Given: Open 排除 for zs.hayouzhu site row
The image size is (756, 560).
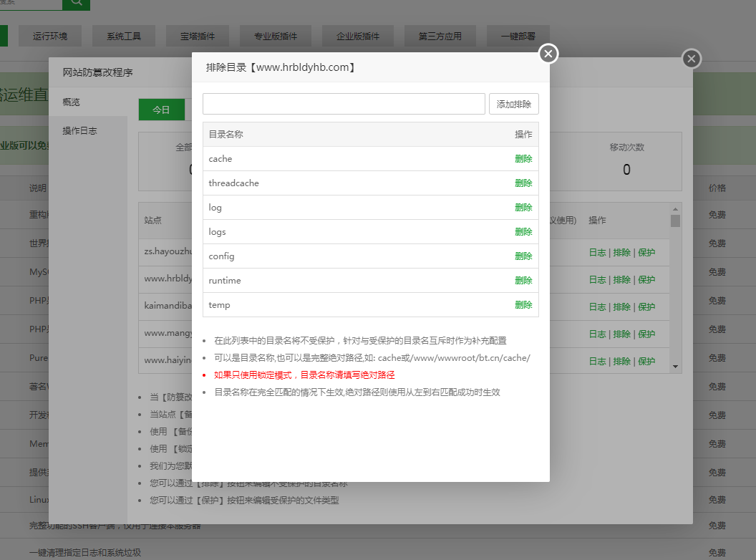Looking at the screenshot, I should coord(622,253).
